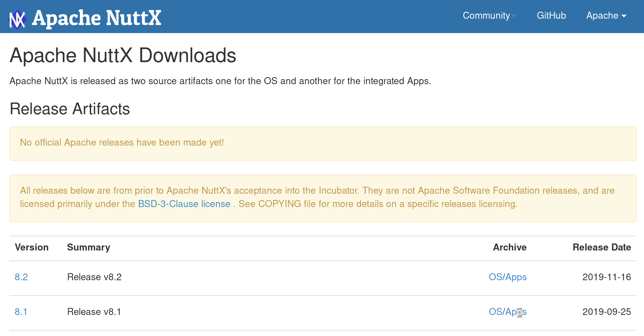Viewport: 644px width, 336px height.
Task: Click the Summary column header
Action: [x=88, y=247]
